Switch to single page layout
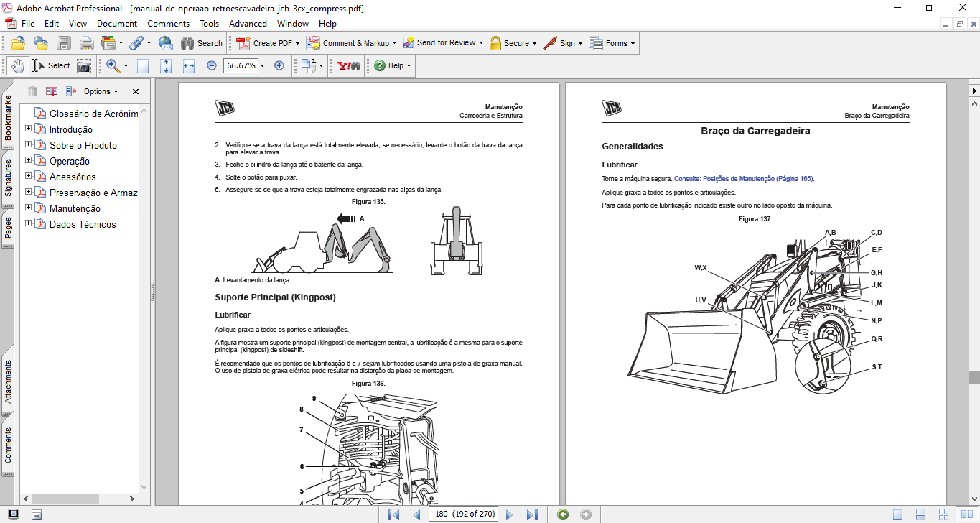 [897, 514]
